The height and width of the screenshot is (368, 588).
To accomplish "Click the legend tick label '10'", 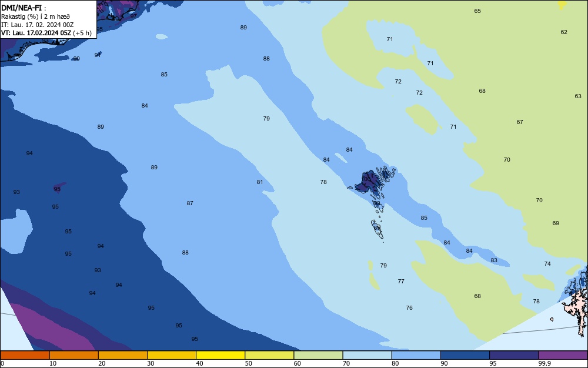I will click(x=53, y=363).
